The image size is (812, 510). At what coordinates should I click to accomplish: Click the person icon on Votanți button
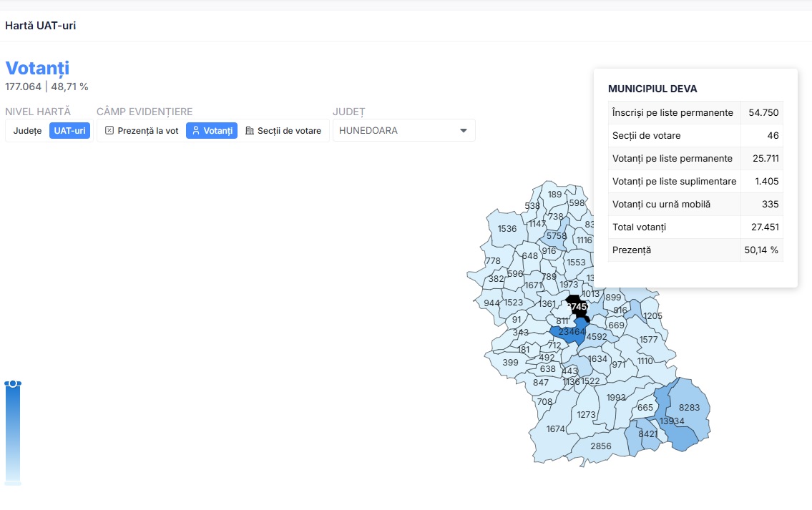(196, 131)
